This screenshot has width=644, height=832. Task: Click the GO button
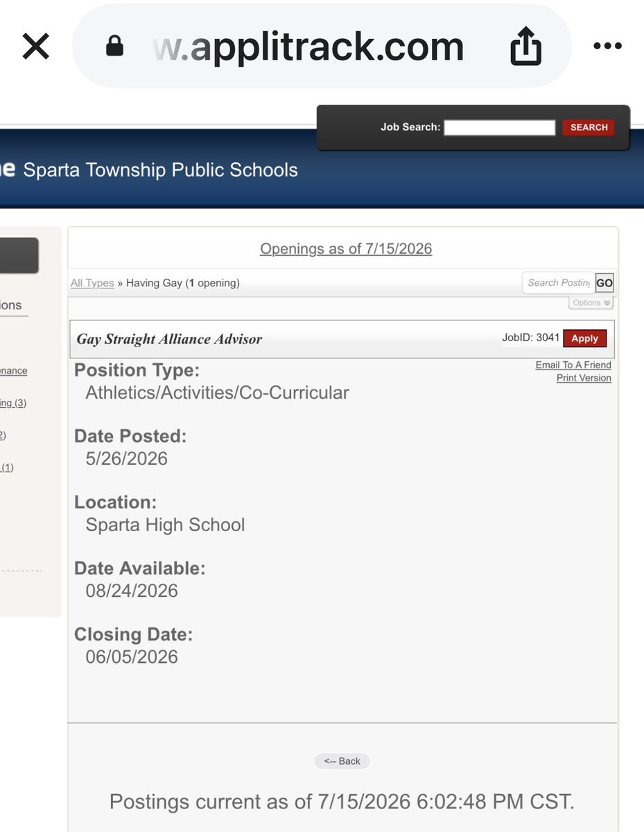click(x=604, y=283)
